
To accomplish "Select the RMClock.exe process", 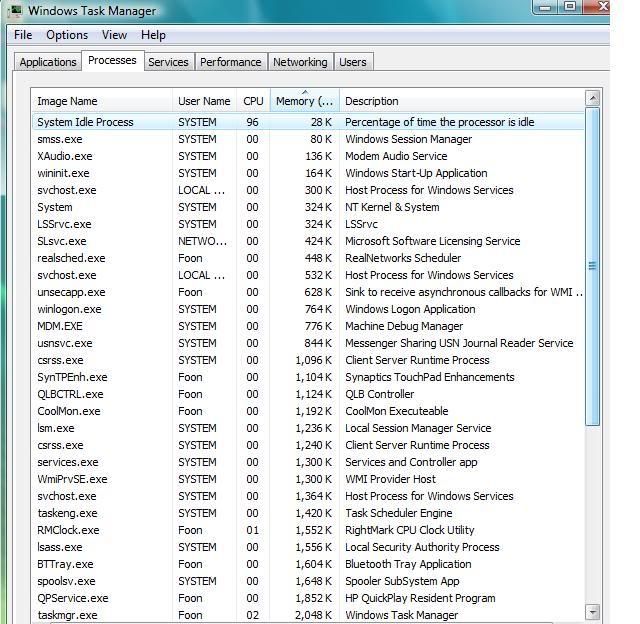I will click(308, 530).
